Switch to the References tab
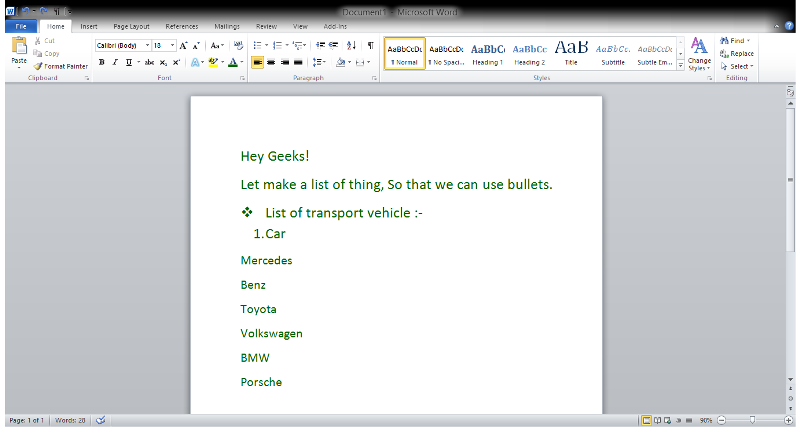The image size is (800, 431). tap(182, 26)
